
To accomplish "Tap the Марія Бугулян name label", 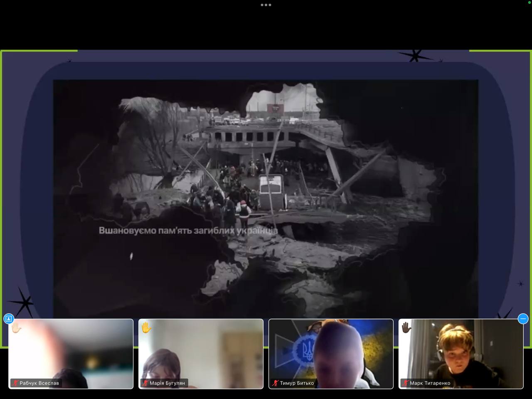I will pyautogui.click(x=167, y=383).
